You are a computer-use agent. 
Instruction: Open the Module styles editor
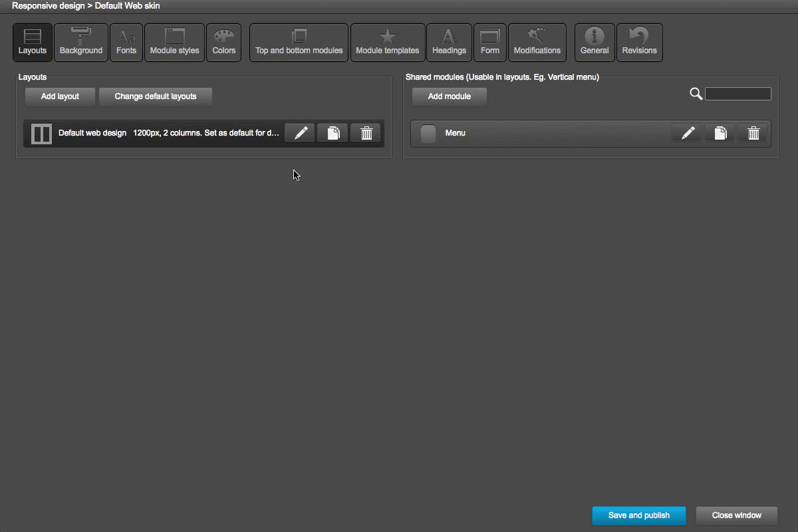coord(174,42)
